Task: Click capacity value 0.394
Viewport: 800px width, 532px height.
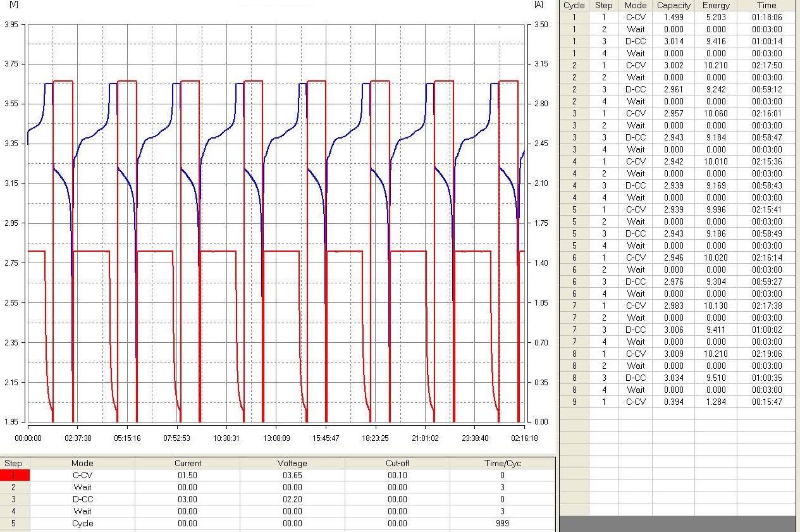Action: point(674,402)
